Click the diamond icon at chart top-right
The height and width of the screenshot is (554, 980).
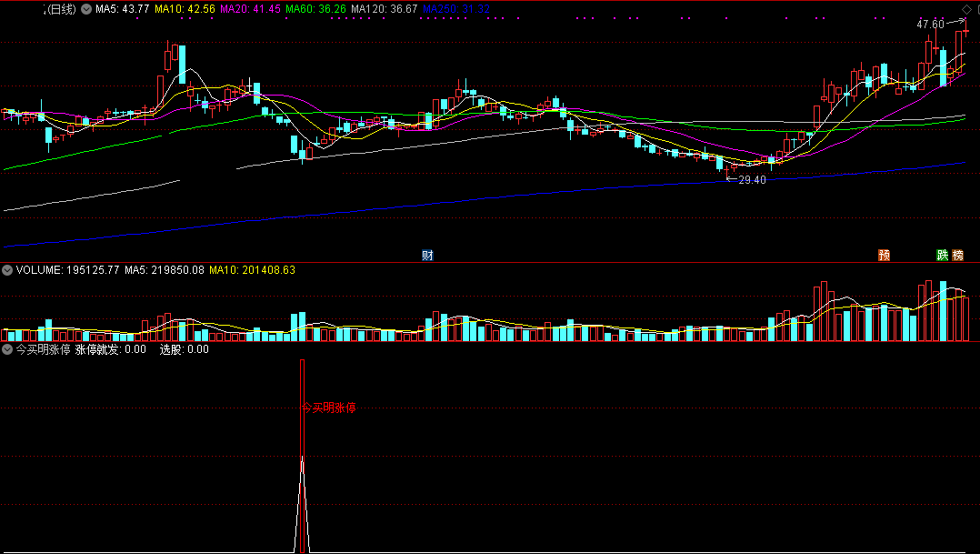967,9
